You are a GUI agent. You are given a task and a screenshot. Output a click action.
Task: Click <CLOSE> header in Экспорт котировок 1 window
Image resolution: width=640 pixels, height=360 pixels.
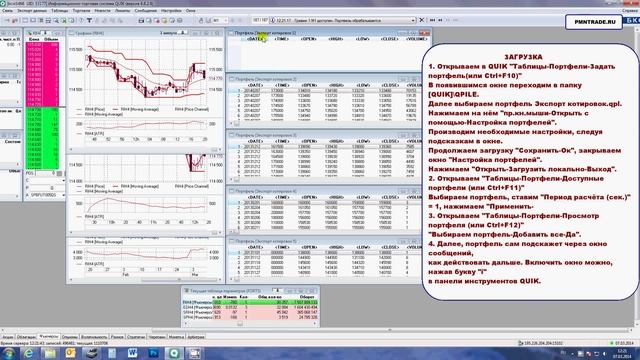(389, 39)
